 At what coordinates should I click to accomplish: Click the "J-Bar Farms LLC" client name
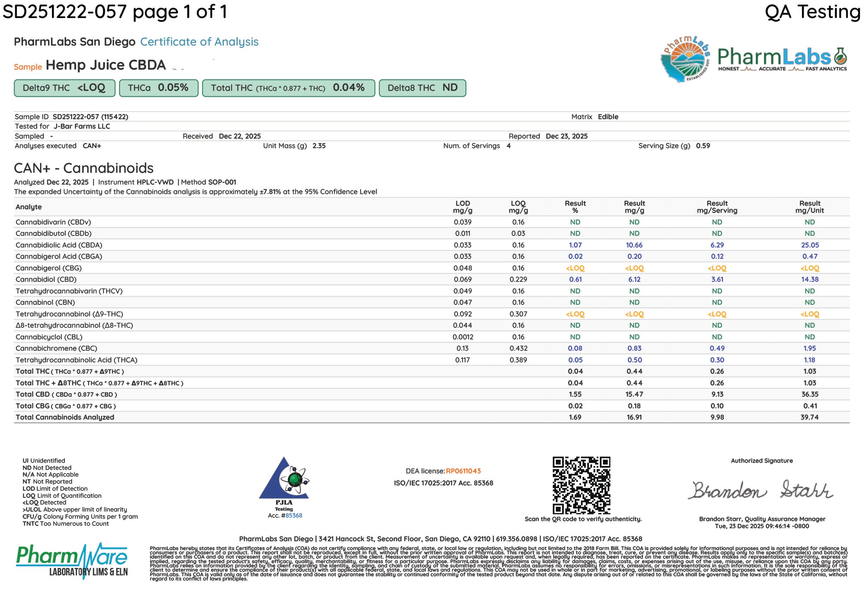point(82,127)
